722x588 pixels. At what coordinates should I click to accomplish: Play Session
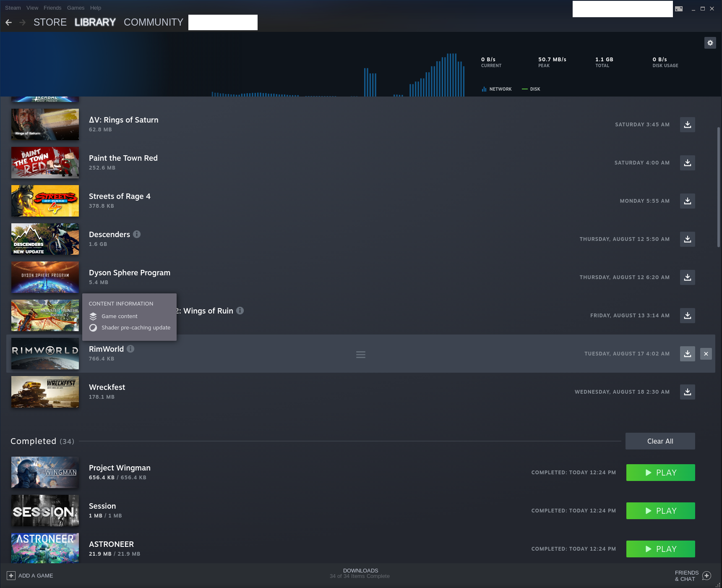[661, 511]
